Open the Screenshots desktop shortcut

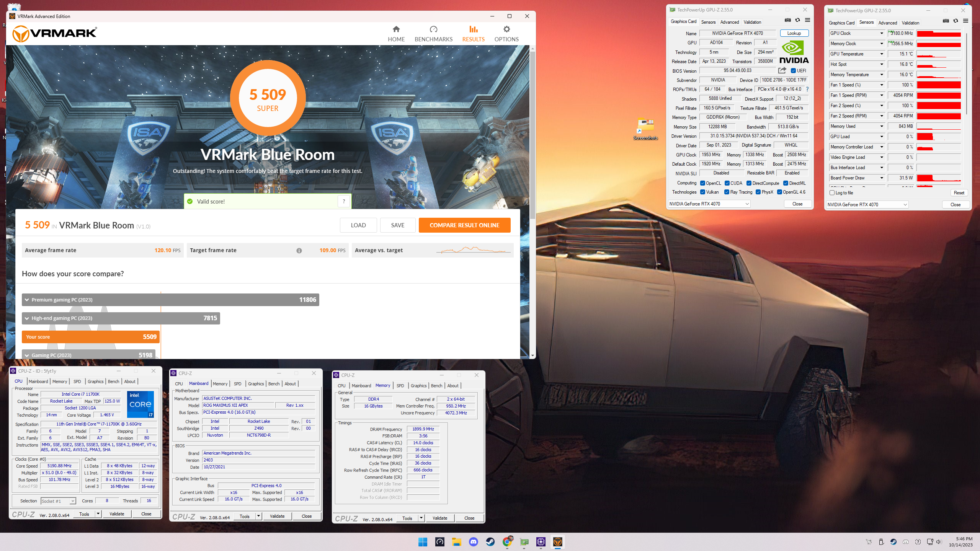coord(645,129)
